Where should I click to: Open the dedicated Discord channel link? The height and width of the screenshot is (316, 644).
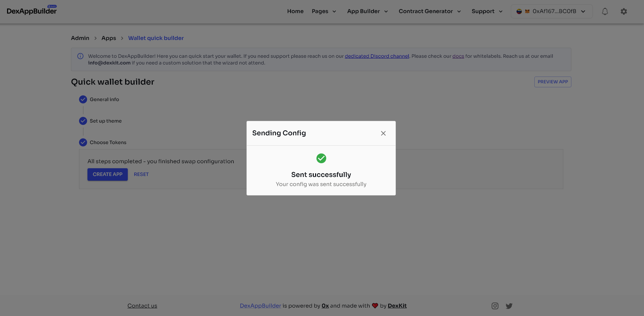377,56
